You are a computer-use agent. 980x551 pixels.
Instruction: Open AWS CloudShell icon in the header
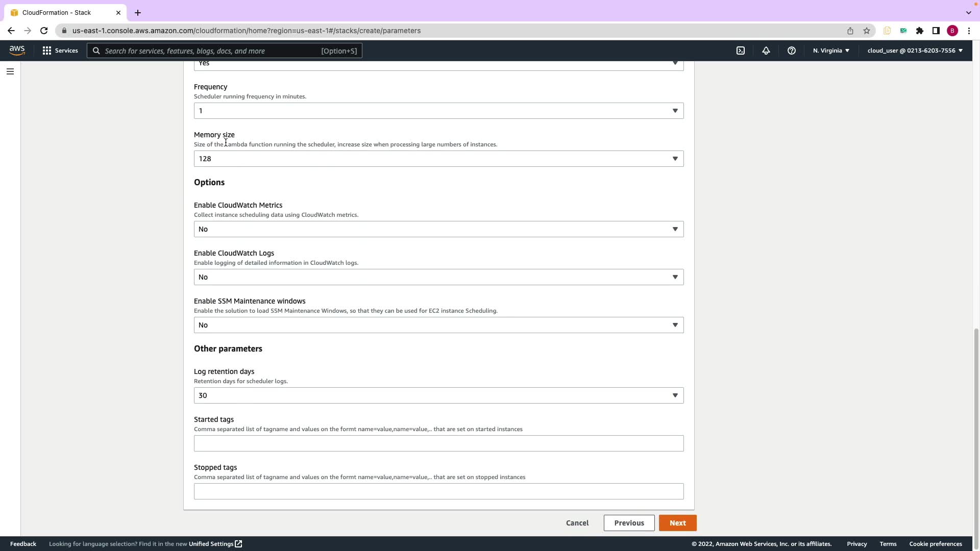pyautogui.click(x=741, y=51)
